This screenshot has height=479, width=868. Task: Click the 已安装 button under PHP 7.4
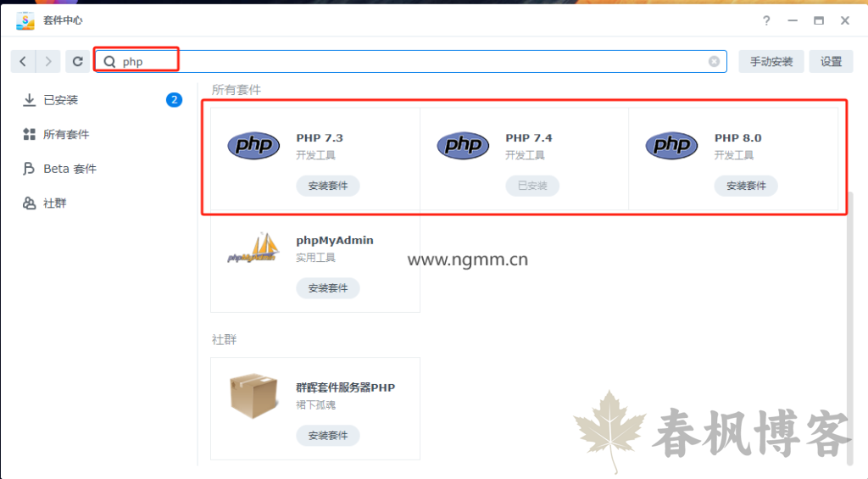click(x=532, y=186)
